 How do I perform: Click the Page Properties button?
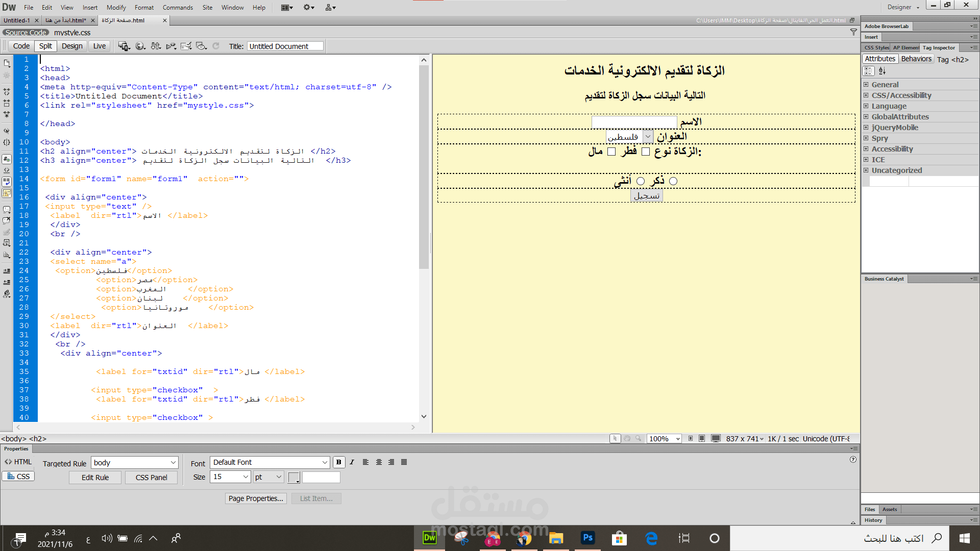coord(256,498)
